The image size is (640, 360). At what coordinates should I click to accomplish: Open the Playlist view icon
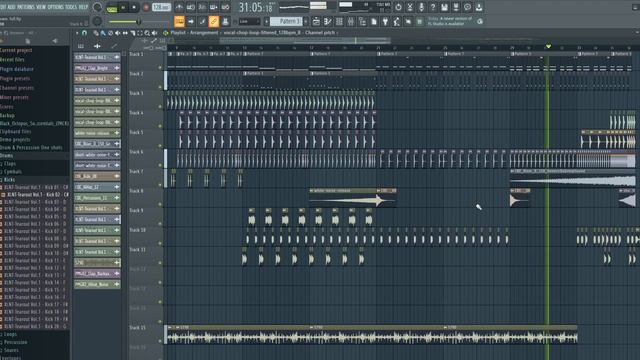click(x=316, y=21)
